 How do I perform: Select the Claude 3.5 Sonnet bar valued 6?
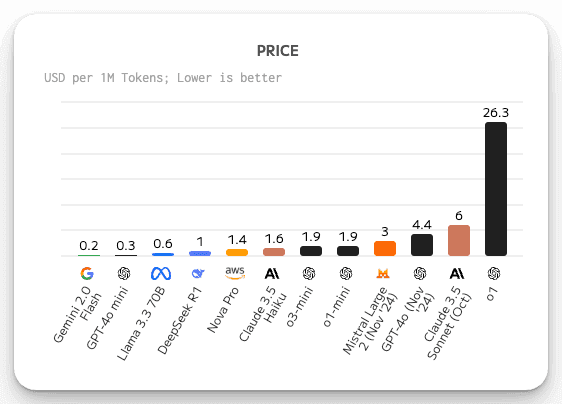459,241
